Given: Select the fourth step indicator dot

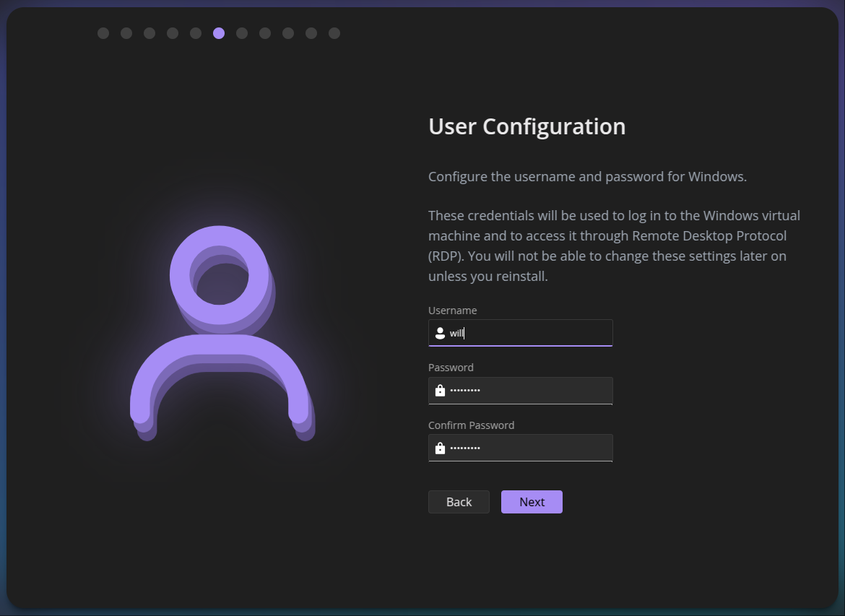Looking at the screenshot, I should point(173,33).
